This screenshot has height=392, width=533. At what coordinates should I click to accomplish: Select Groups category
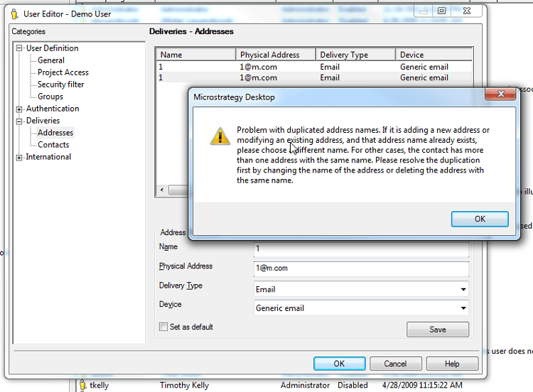(x=50, y=97)
